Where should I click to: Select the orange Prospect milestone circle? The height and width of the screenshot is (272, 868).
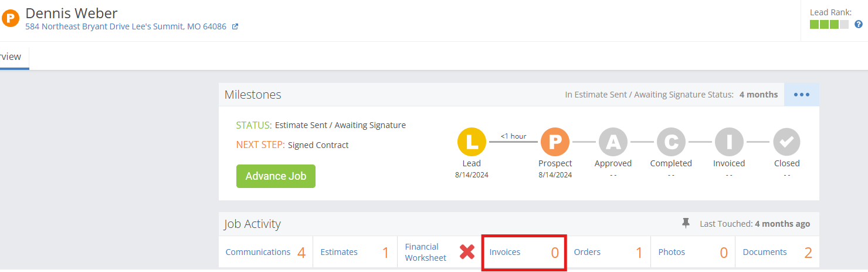(x=555, y=142)
